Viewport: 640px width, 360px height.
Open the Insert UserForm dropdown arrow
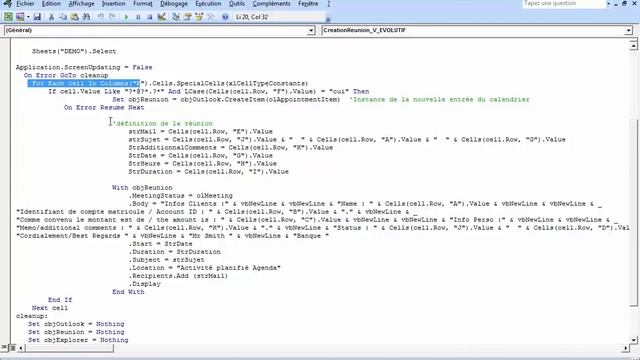[28, 17]
